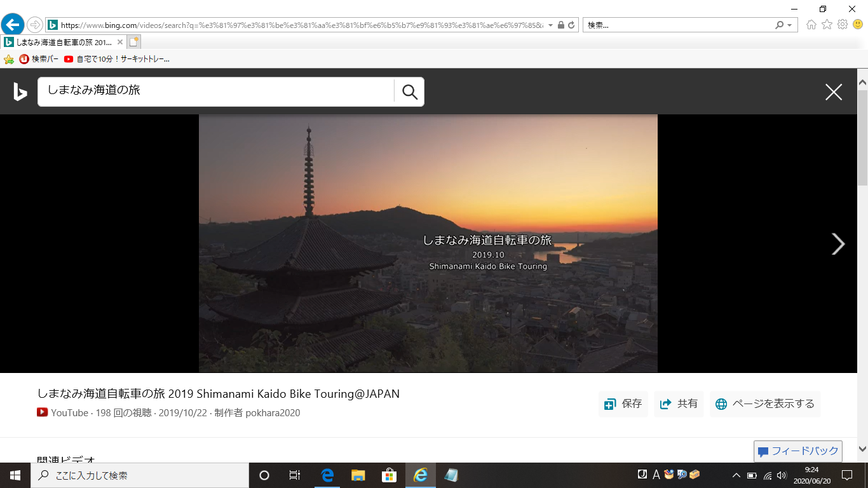This screenshot has height=488, width=868.
Task: Expand the browser search provider dropdown
Action: [x=790, y=25]
